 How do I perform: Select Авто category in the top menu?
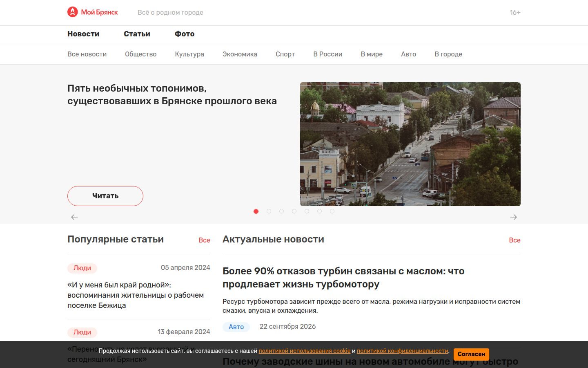tap(408, 54)
